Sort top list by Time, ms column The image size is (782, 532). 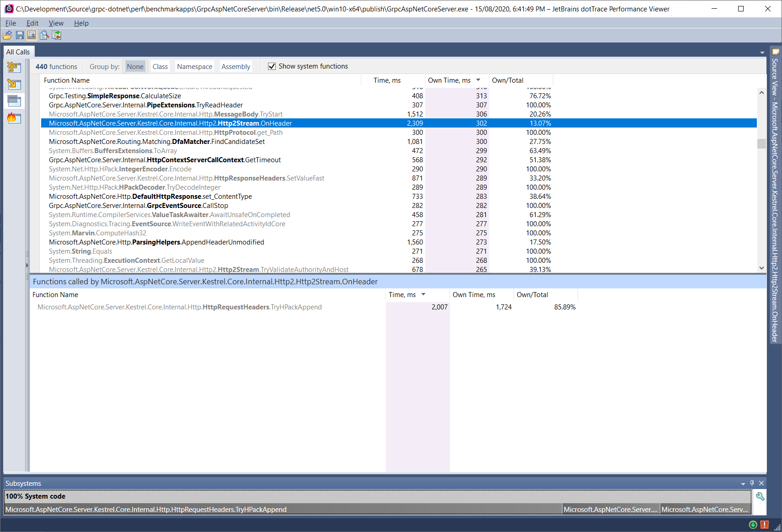click(x=393, y=80)
